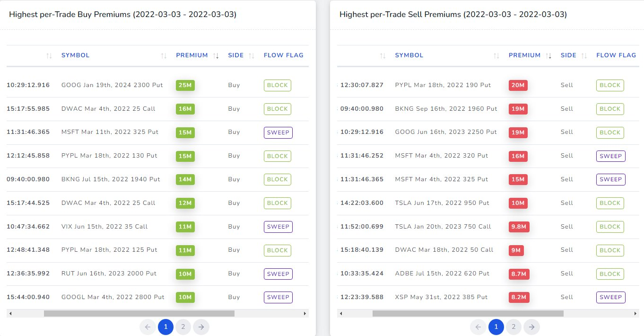Click next page arrow under Sell Premiums

[532, 327]
